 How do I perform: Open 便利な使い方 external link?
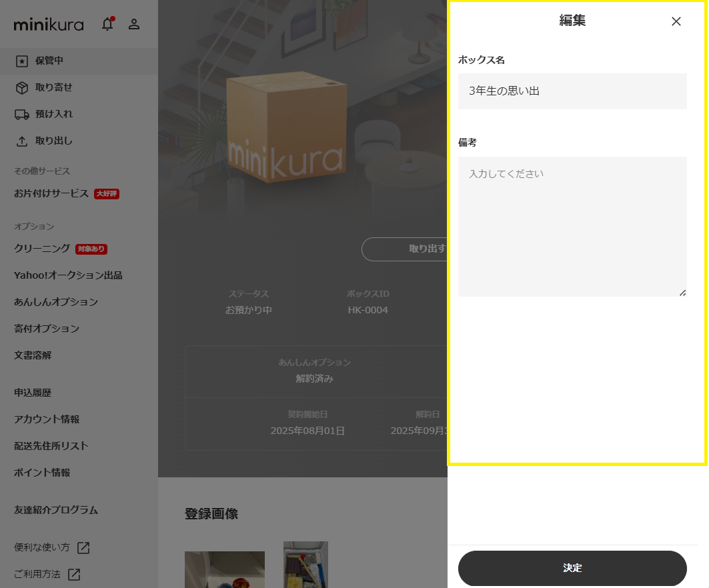pos(42,547)
